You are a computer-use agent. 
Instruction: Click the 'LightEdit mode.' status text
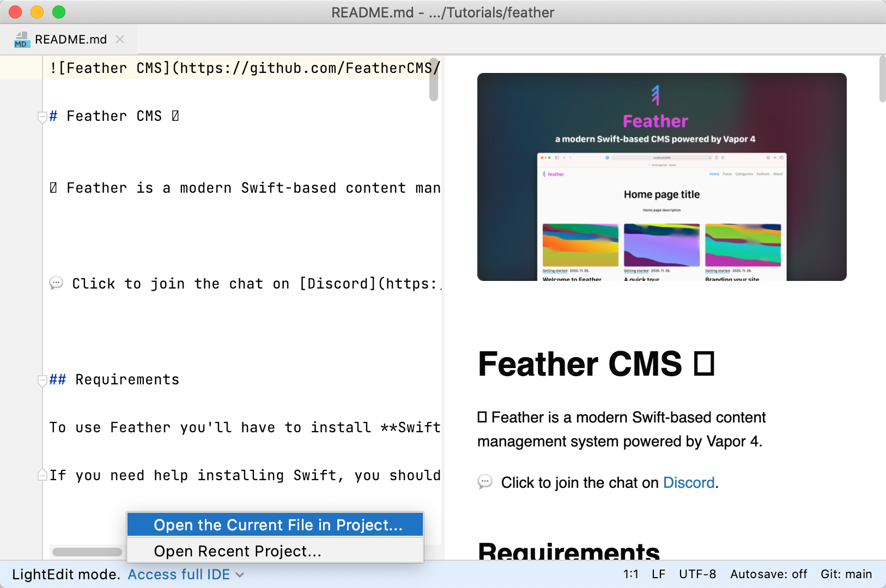pyautogui.click(x=66, y=574)
